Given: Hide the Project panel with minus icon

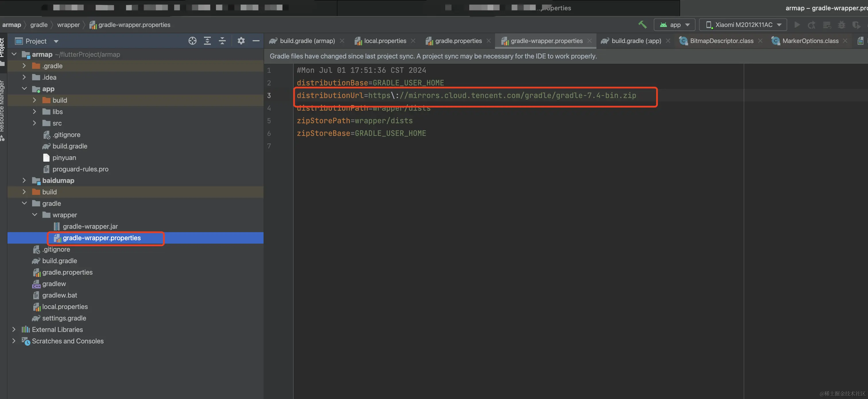Looking at the screenshot, I should click(256, 41).
